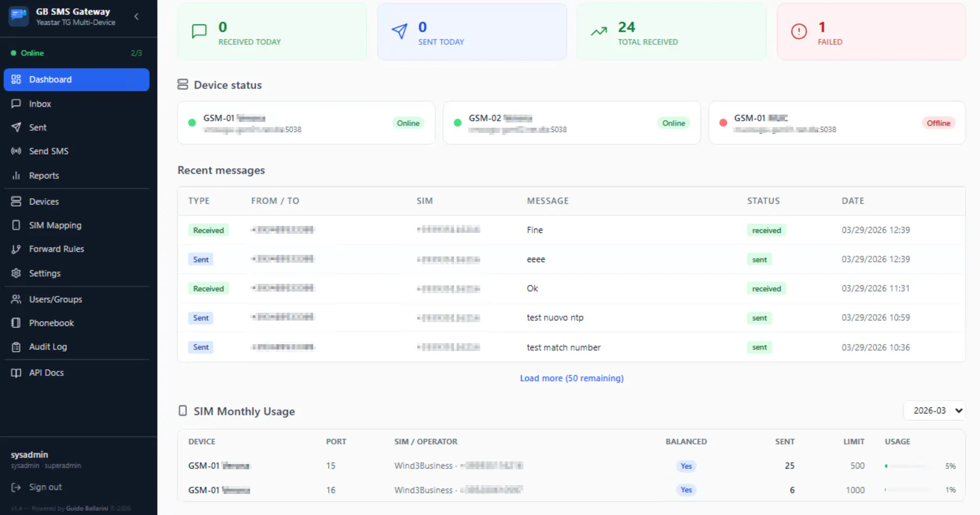Open the API Docs link

[x=77, y=373]
